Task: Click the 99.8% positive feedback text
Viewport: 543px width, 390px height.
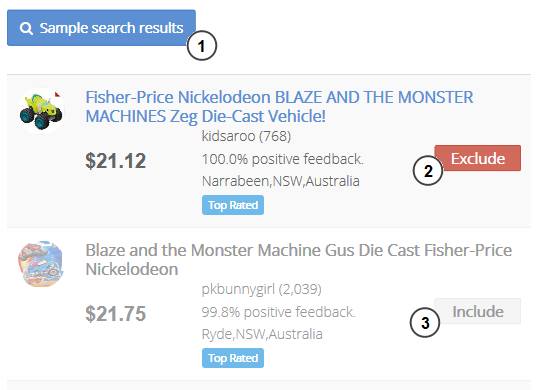Action: click(x=278, y=312)
